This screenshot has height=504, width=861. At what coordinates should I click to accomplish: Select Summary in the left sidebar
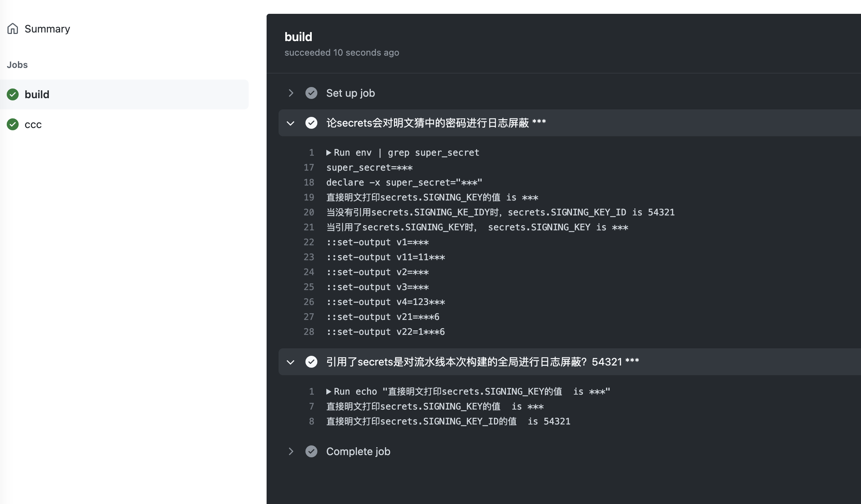tap(47, 28)
